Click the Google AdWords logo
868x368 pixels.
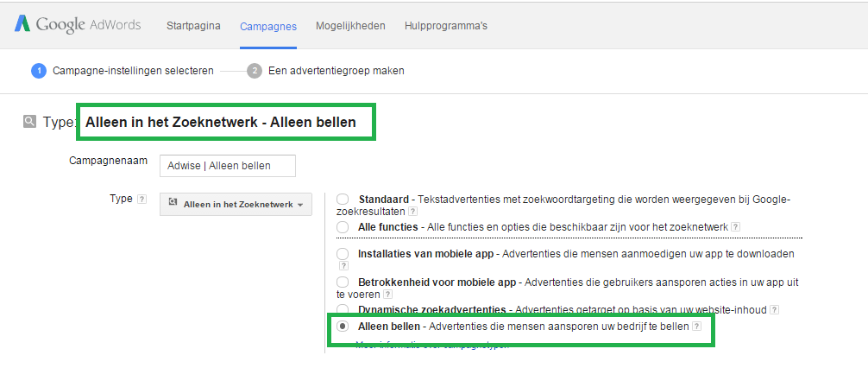click(78, 24)
